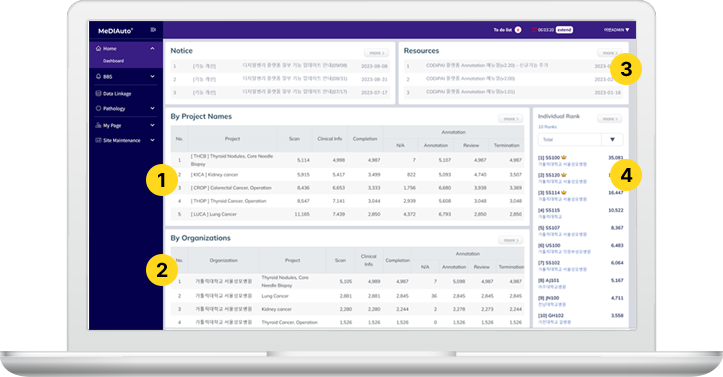Image resolution: width=723 pixels, height=377 pixels.
Task: Open the ADMIN user dropdown
Action: [616, 30]
